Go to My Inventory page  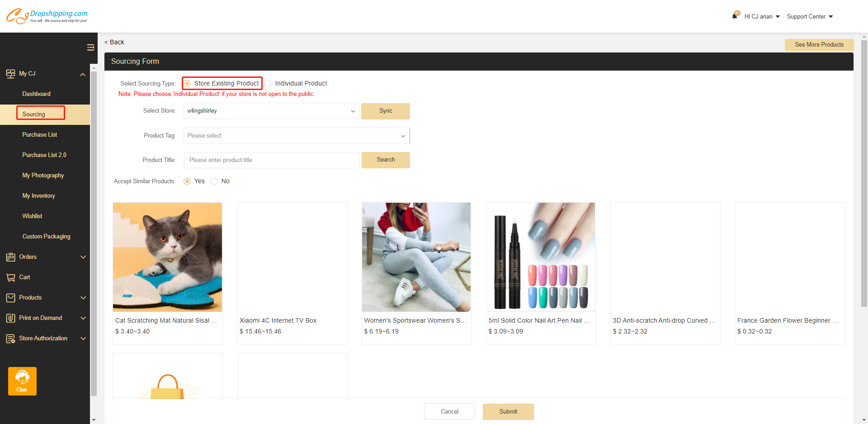38,196
